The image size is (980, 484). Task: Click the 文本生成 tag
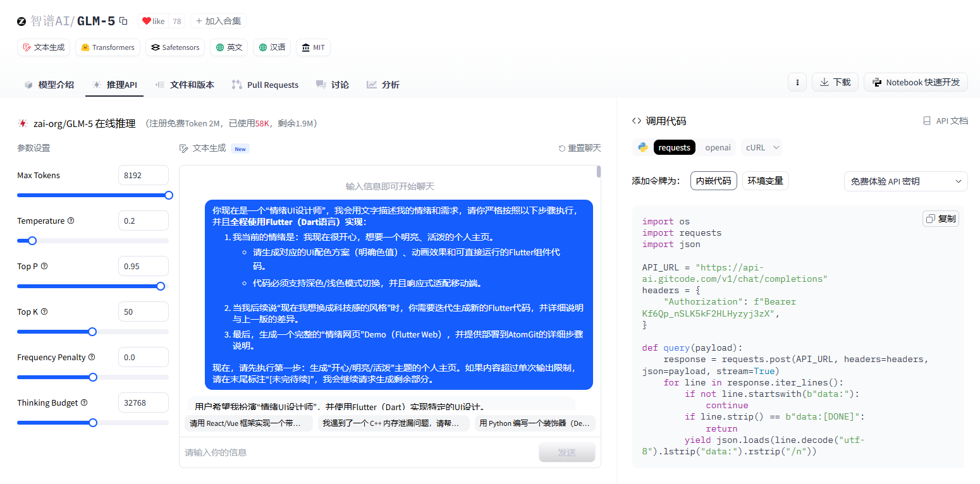[44, 47]
